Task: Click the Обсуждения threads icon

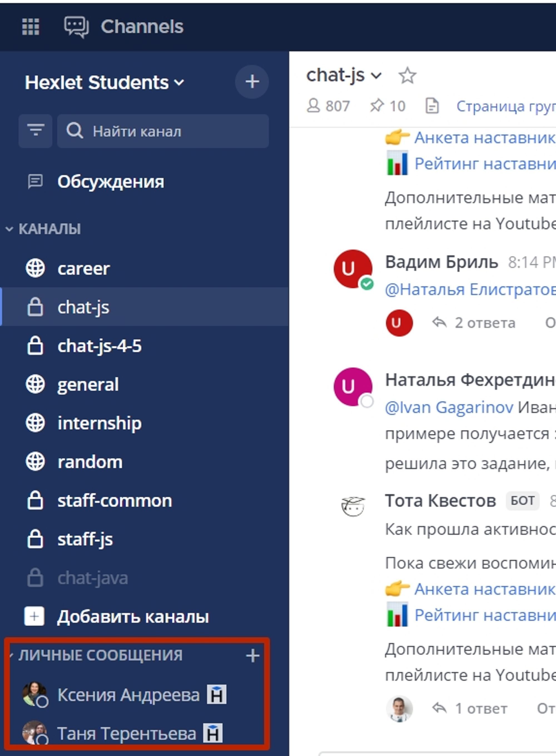Action: click(x=35, y=182)
